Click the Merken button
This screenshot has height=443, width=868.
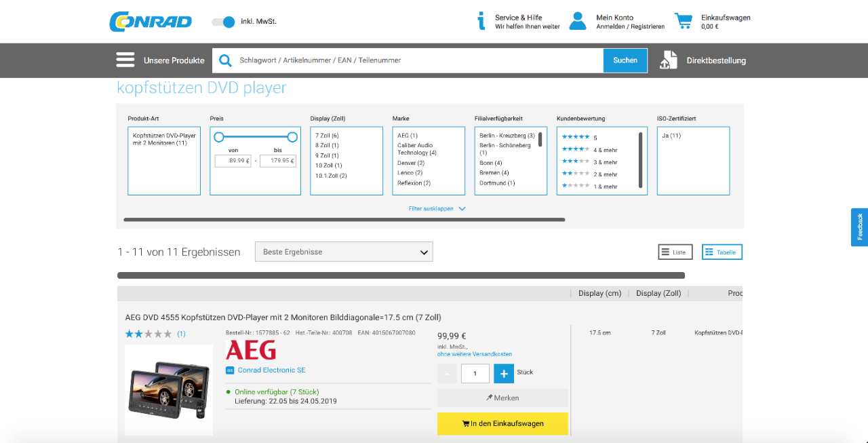(502, 398)
